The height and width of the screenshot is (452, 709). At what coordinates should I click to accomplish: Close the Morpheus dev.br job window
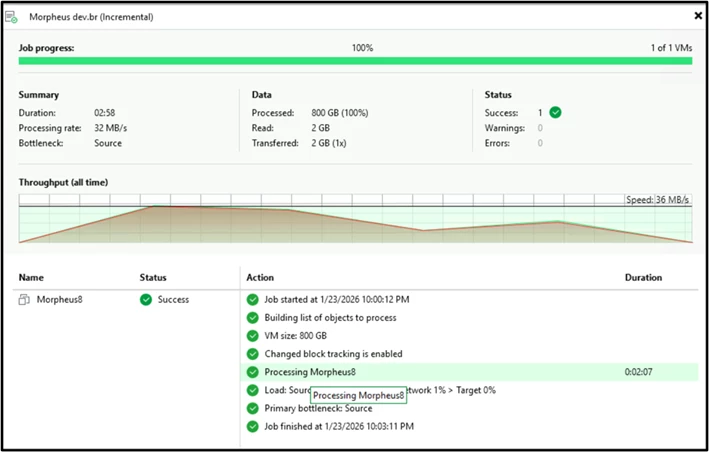click(x=698, y=16)
